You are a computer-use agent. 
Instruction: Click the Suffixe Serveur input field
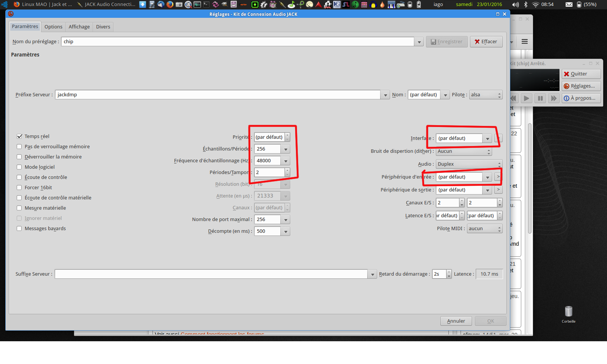(211, 274)
